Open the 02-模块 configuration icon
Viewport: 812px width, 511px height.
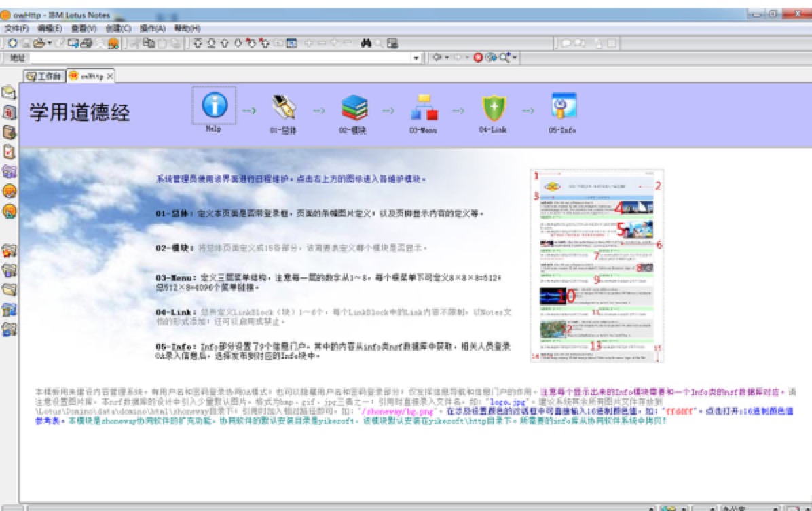(x=354, y=109)
